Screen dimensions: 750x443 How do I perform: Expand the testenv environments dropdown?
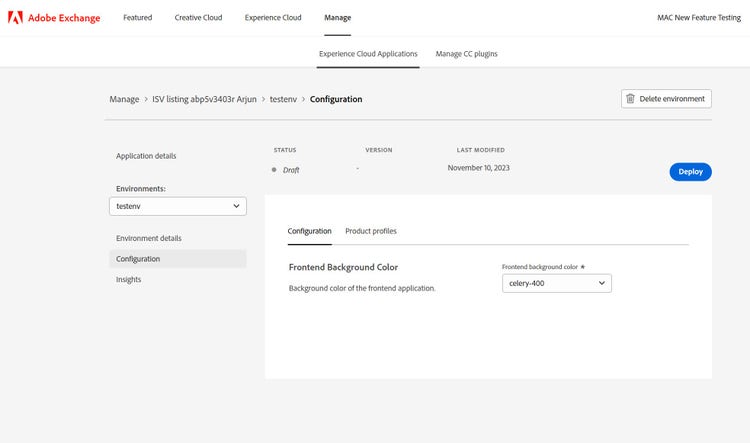point(178,206)
